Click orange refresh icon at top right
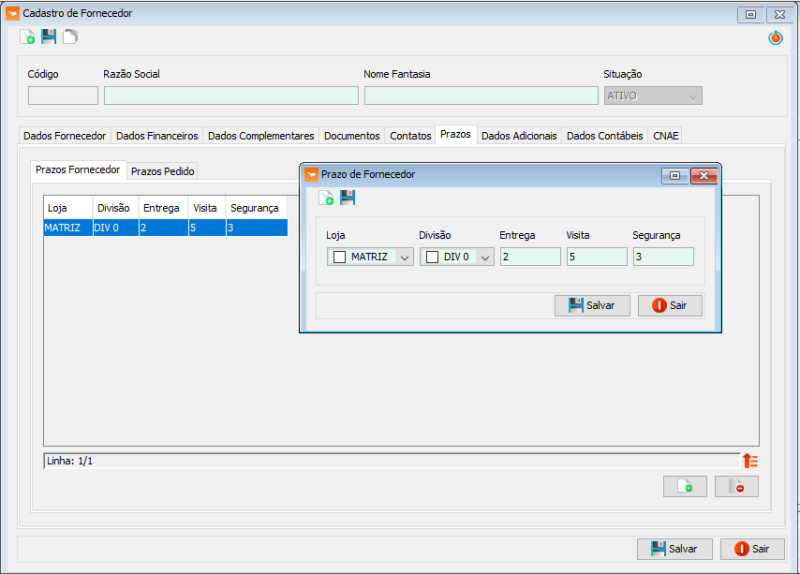800x574 pixels. coord(776,38)
